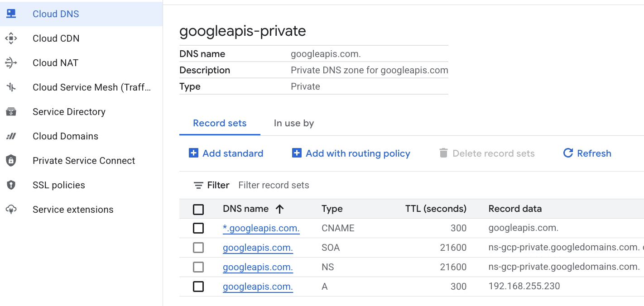Click Add with routing policy button
The width and height of the screenshot is (644, 306).
351,153
